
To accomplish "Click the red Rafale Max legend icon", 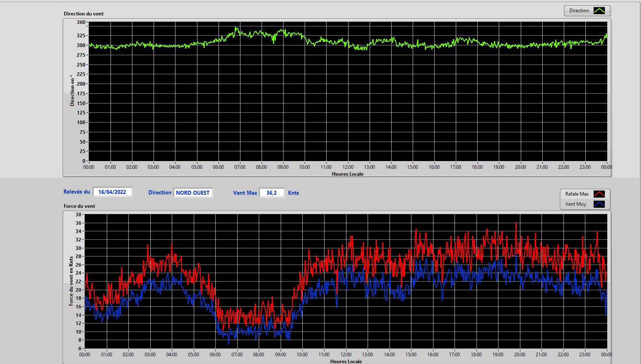I will click(x=599, y=194).
